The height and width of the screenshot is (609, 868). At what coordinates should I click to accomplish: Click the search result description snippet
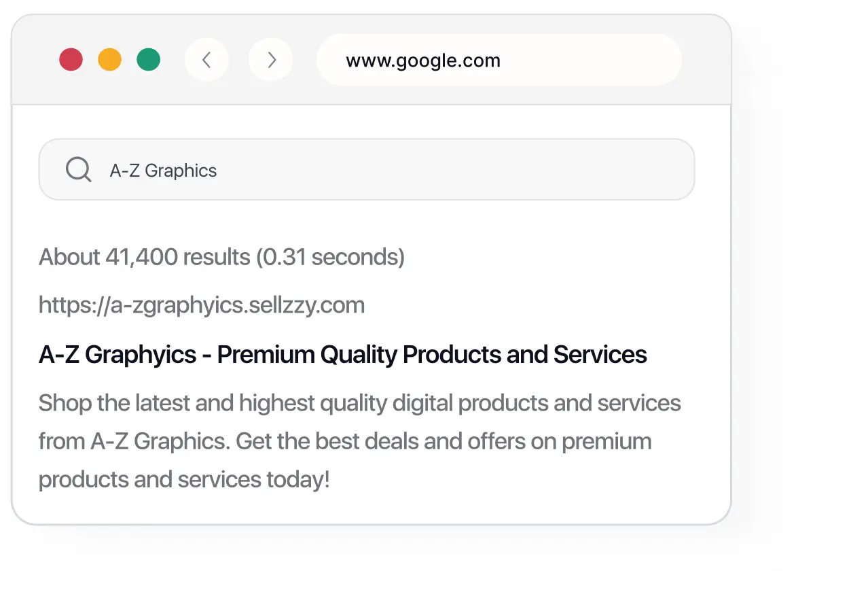pyautogui.click(x=359, y=441)
